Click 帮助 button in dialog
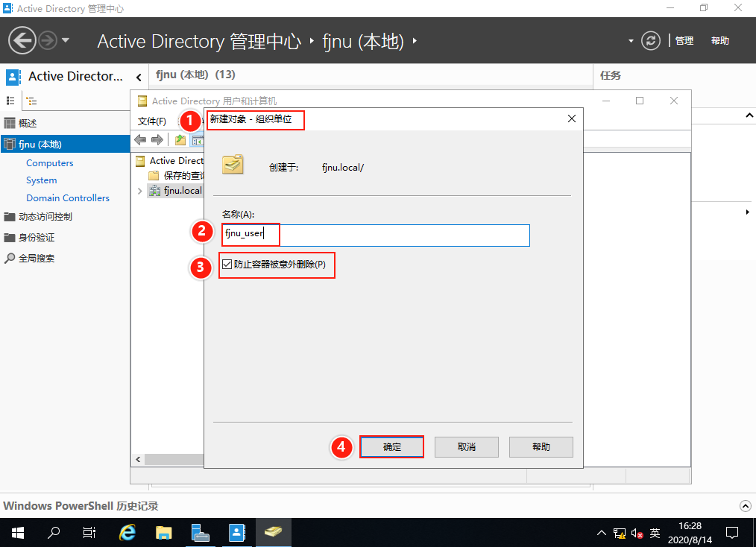The width and height of the screenshot is (756, 547). (541, 446)
